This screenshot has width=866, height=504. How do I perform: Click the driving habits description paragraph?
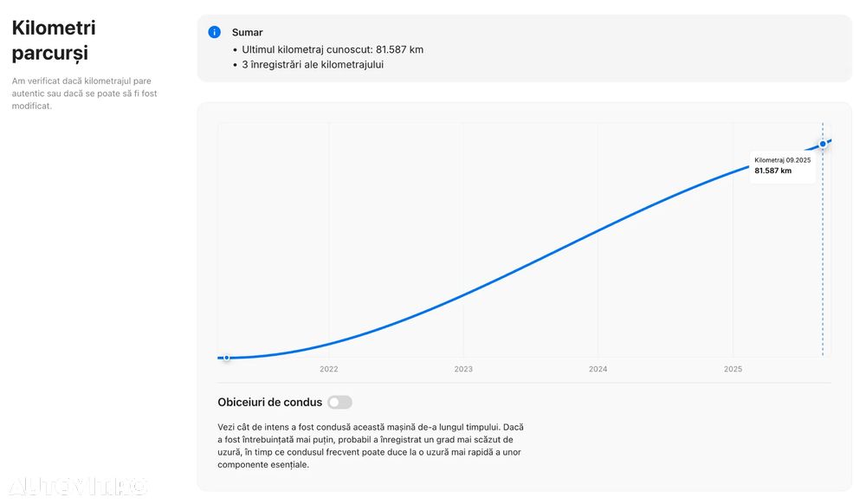coord(371,445)
